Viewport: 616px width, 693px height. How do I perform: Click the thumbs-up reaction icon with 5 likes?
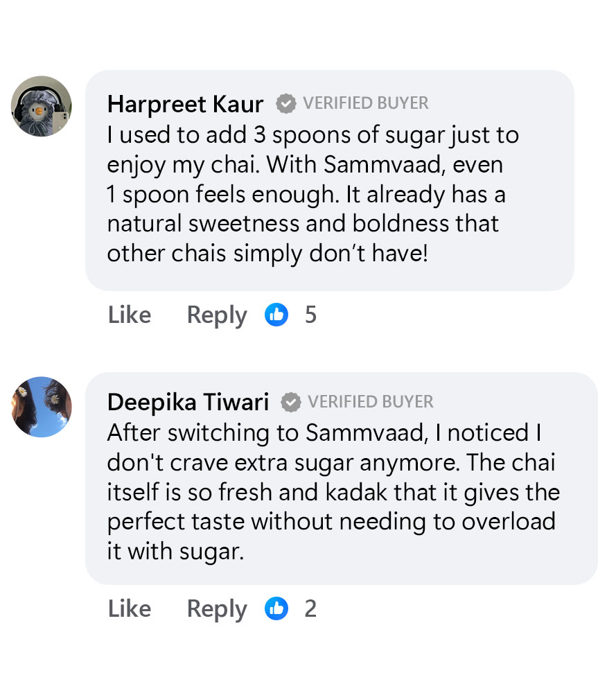click(276, 315)
